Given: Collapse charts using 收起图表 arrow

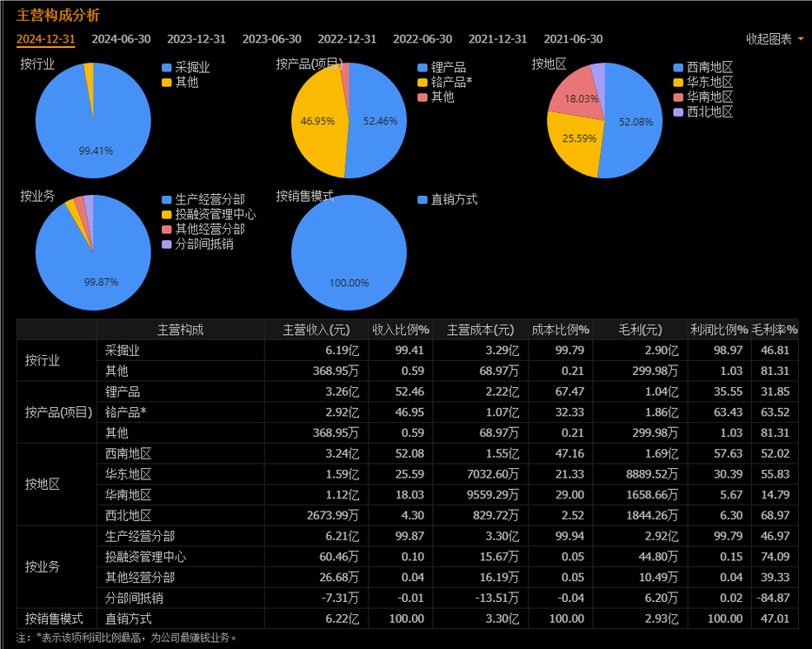Looking at the screenshot, I should [800, 39].
